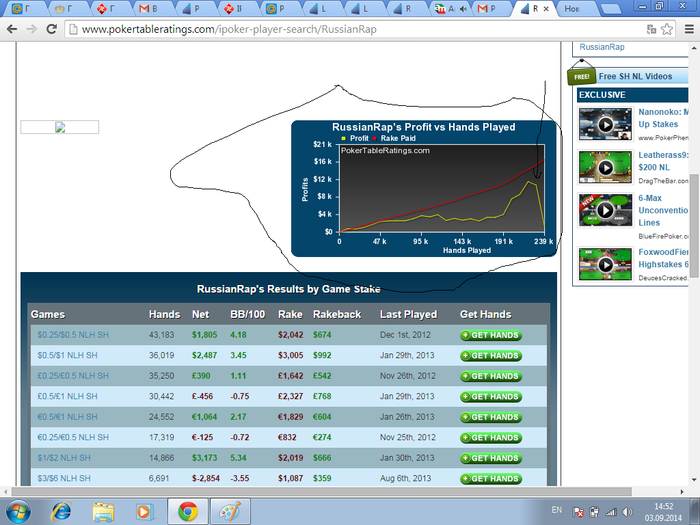Open the 6-Max Unconventional Lines link
Viewport: 700px width, 525px height.
pos(663,210)
